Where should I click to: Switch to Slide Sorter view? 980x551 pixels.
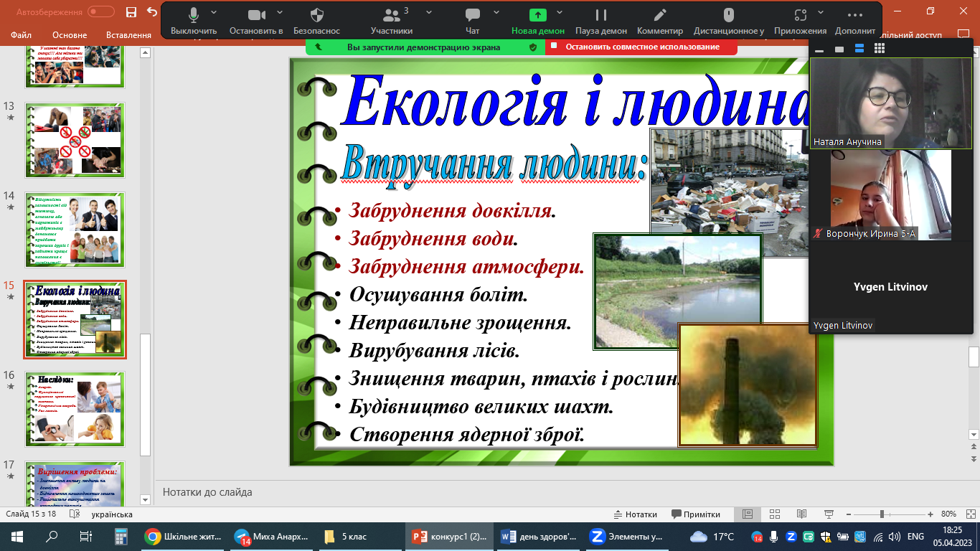[x=774, y=514]
